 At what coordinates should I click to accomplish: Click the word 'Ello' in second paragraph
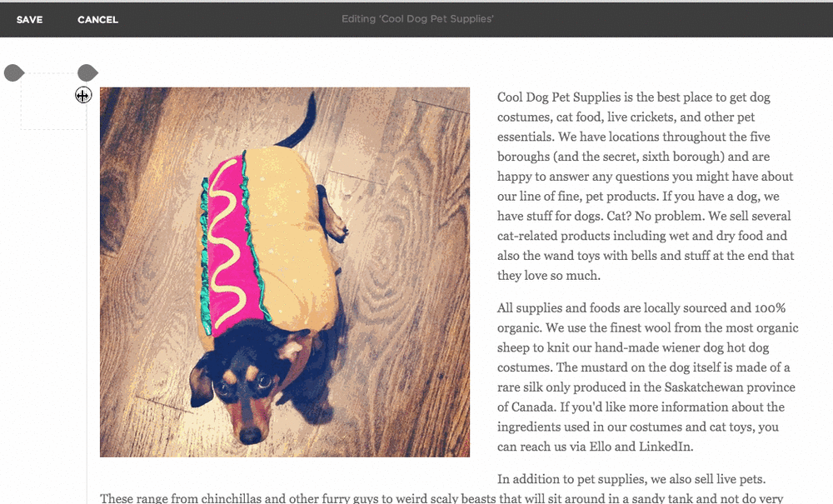[x=601, y=447]
